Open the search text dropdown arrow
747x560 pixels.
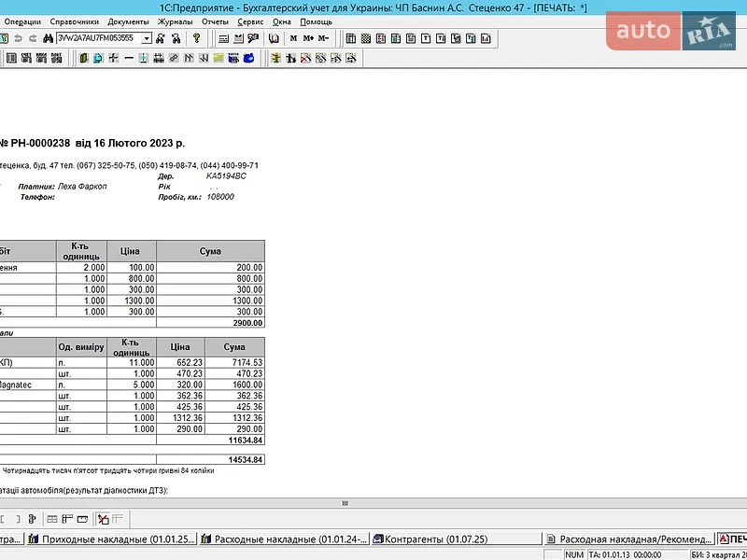[x=148, y=38]
